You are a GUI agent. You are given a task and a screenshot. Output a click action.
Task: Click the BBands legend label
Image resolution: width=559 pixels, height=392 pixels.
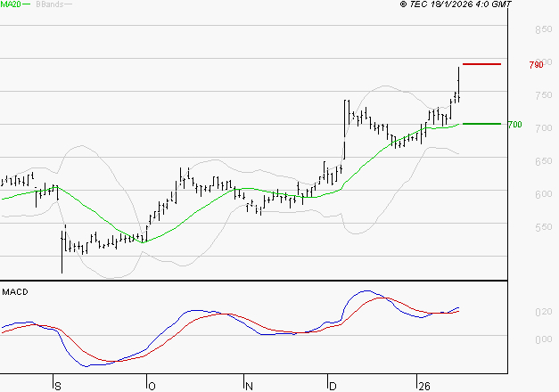click(x=50, y=4)
